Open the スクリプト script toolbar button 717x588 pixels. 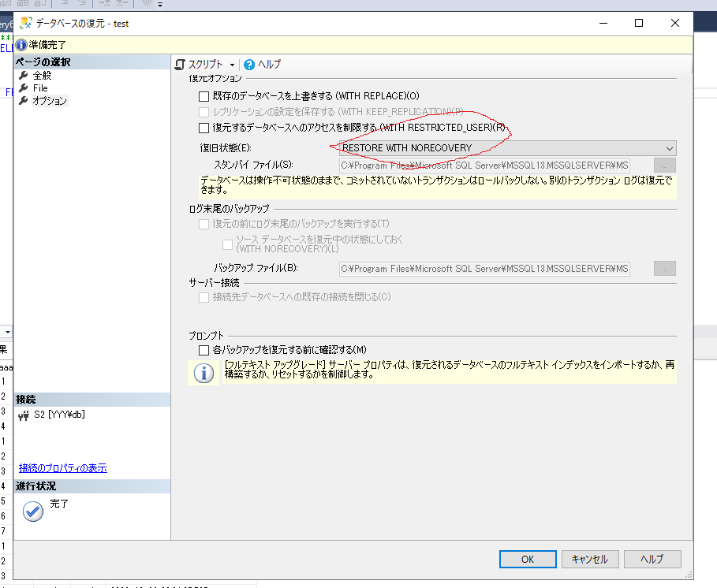click(199, 65)
